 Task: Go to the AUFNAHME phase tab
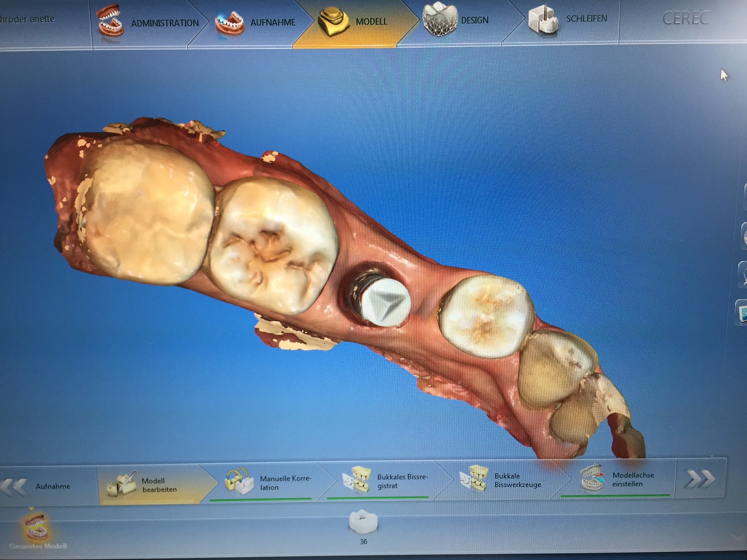pos(272,22)
